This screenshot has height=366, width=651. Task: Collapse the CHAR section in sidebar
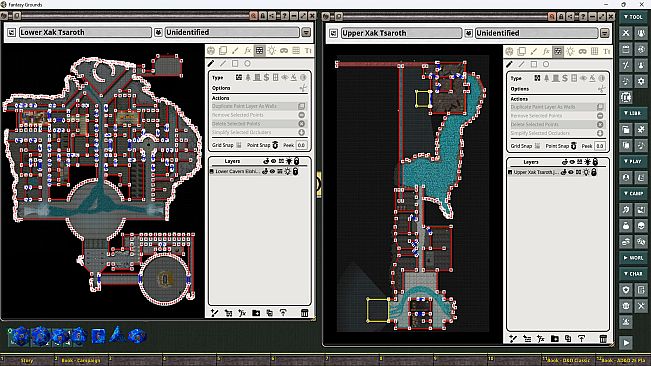click(x=634, y=273)
